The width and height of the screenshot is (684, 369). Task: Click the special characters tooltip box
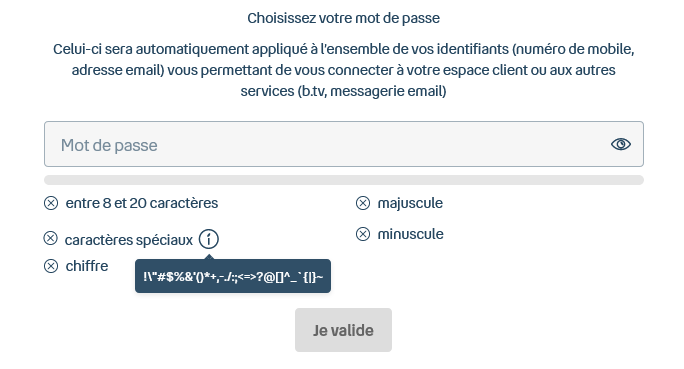coord(233,276)
